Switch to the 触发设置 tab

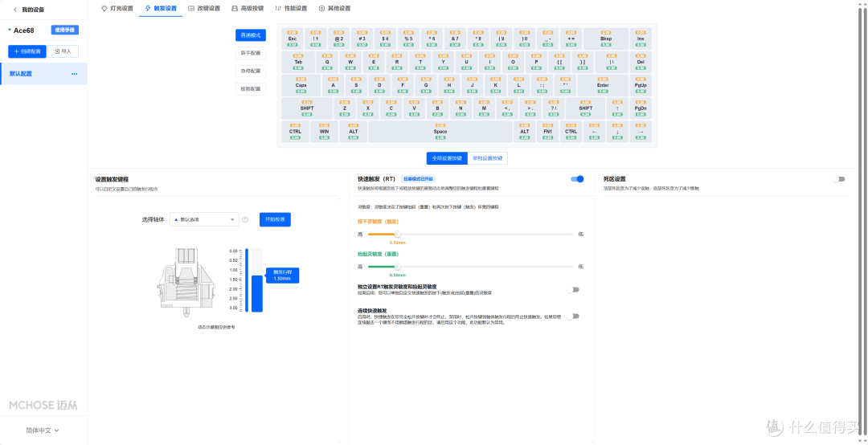(161, 8)
